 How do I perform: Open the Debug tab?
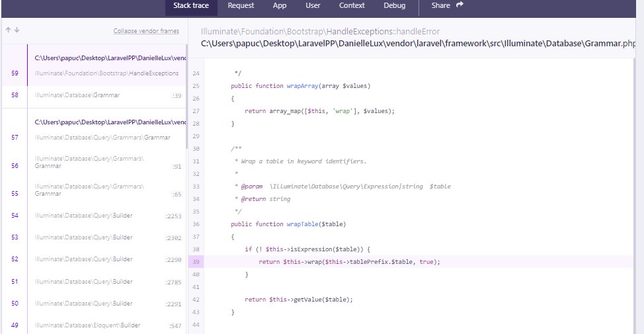(x=395, y=6)
